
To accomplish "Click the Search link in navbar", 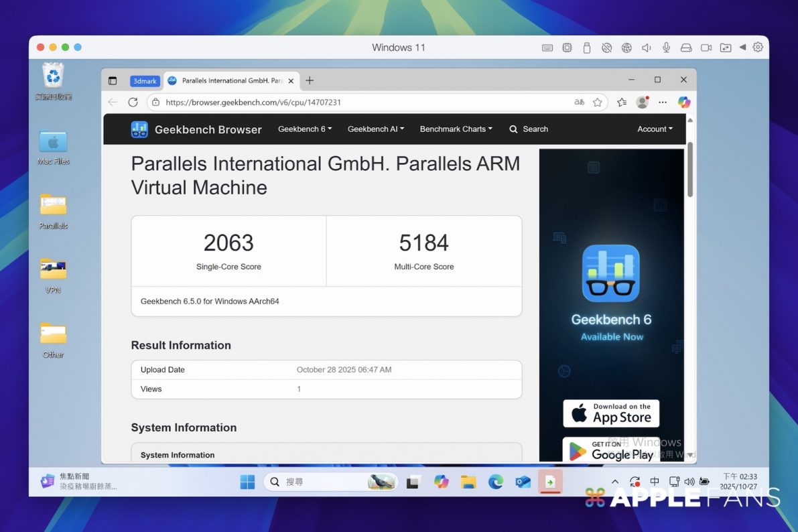I will tap(529, 129).
